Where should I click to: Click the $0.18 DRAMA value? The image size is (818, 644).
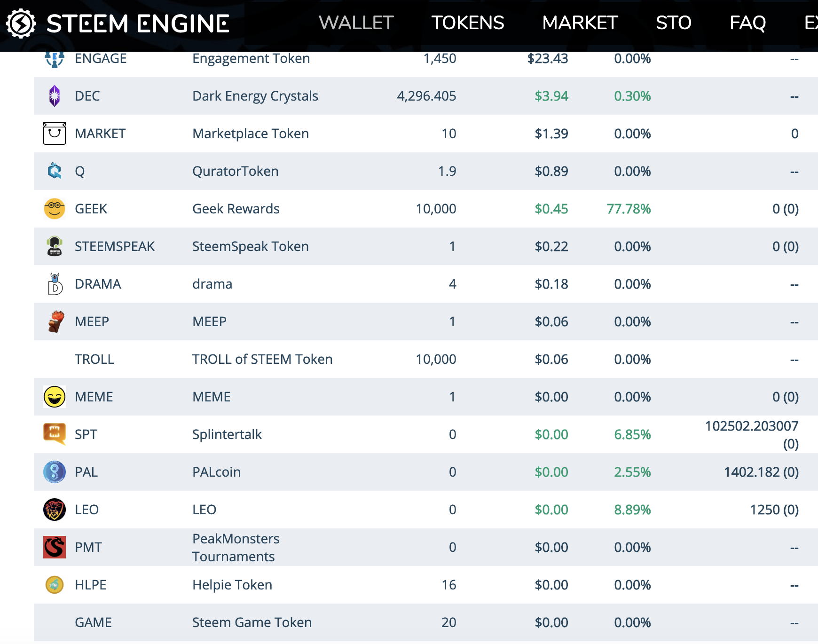point(551,284)
